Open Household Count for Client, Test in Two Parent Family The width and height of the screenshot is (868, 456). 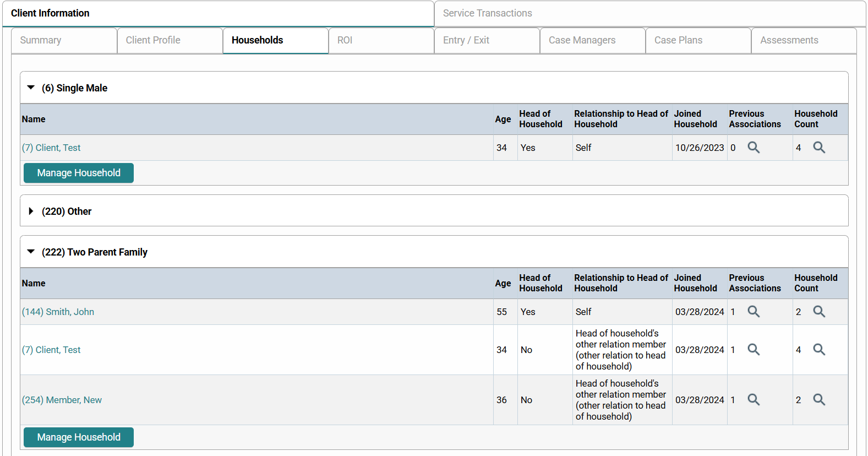point(818,350)
